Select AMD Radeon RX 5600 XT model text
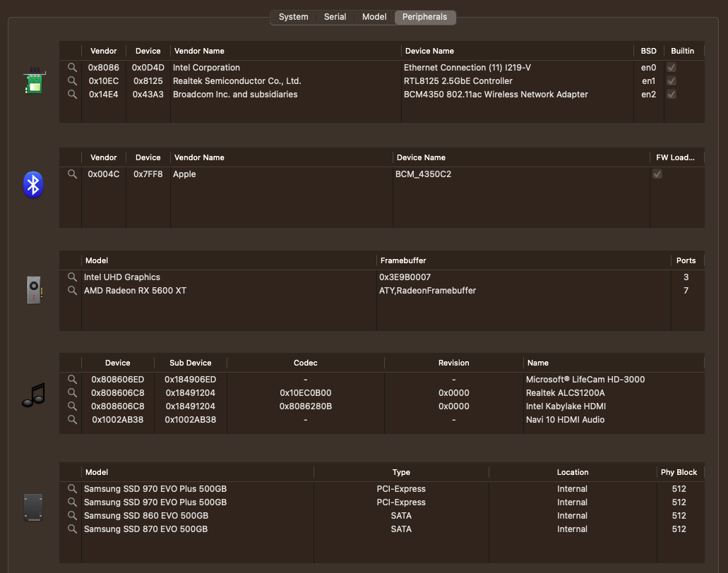The width and height of the screenshot is (728, 573). click(x=135, y=291)
